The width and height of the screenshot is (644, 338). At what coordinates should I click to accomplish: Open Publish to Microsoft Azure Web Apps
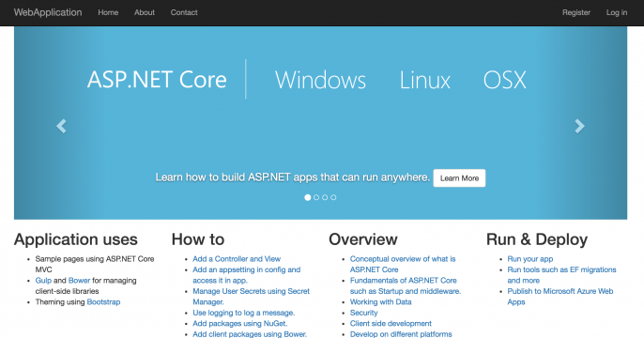560,297
